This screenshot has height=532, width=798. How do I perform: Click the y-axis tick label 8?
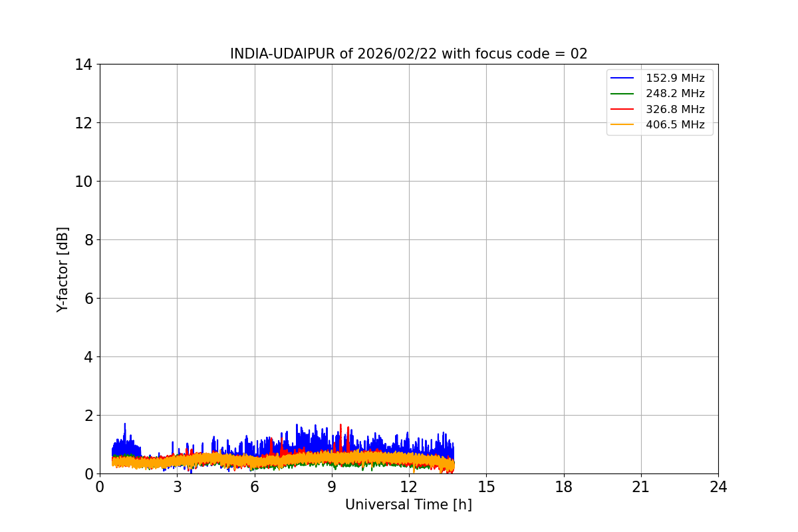[x=88, y=240]
